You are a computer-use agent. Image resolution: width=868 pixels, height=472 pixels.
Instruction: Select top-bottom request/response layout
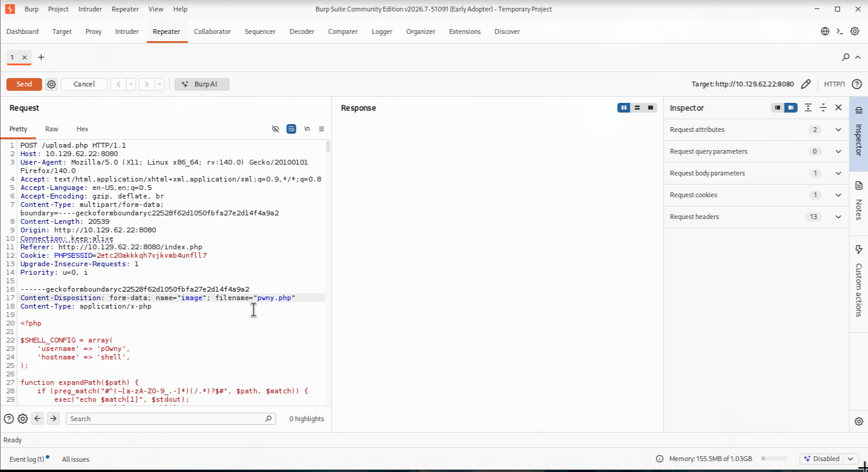[x=637, y=108]
